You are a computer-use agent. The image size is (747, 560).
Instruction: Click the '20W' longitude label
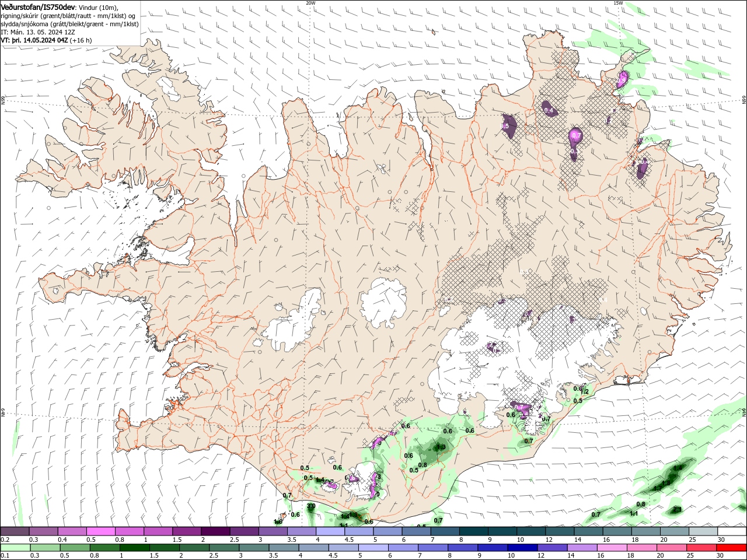(x=310, y=3)
